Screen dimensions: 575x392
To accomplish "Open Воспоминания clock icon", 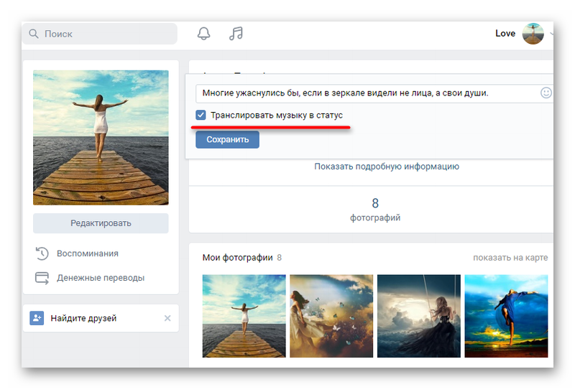I will (42, 253).
